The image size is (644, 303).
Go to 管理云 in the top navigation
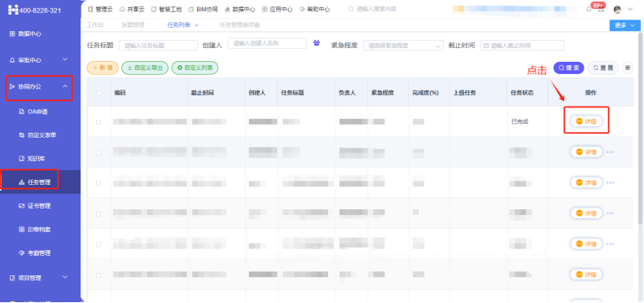[x=101, y=9]
